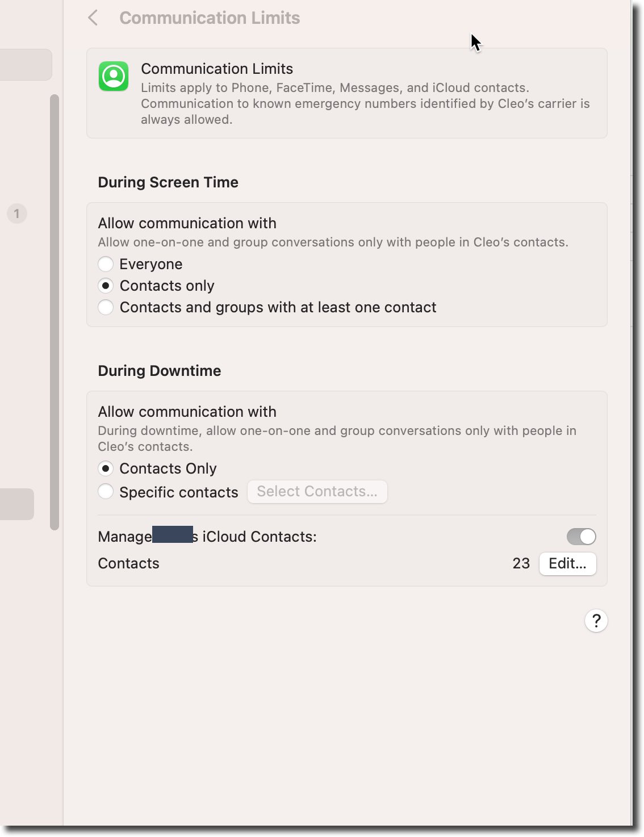Select Contacts Only during Downtime

point(106,468)
